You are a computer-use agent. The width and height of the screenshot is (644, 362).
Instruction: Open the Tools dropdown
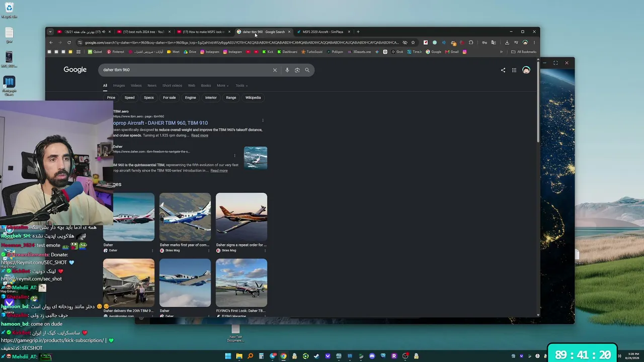tap(242, 85)
